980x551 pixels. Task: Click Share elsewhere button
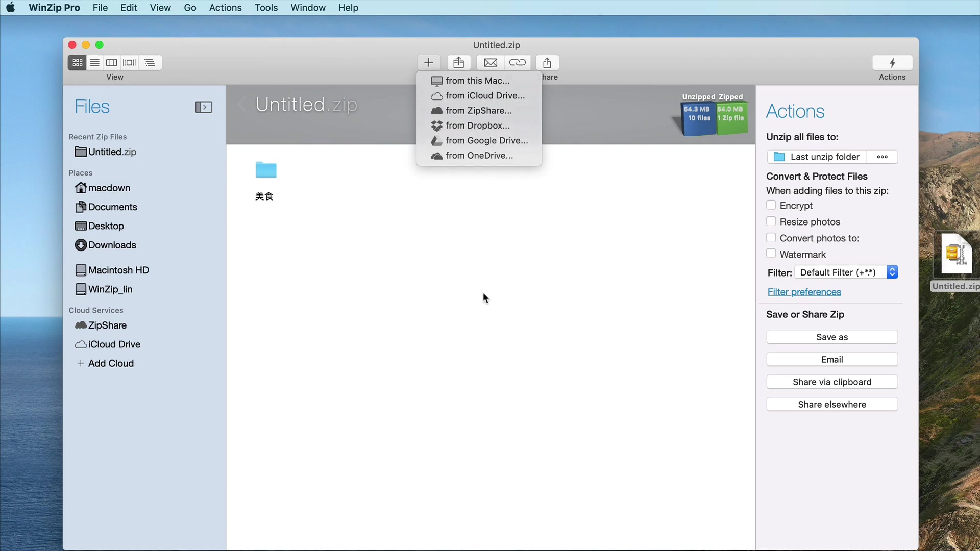pos(832,404)
